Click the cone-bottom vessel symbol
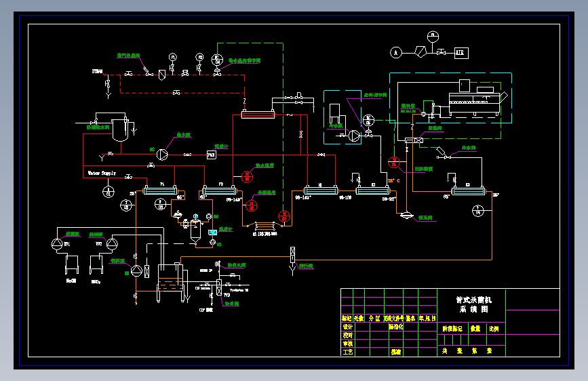This screenshot has width=588, height=381. [195, 231]
